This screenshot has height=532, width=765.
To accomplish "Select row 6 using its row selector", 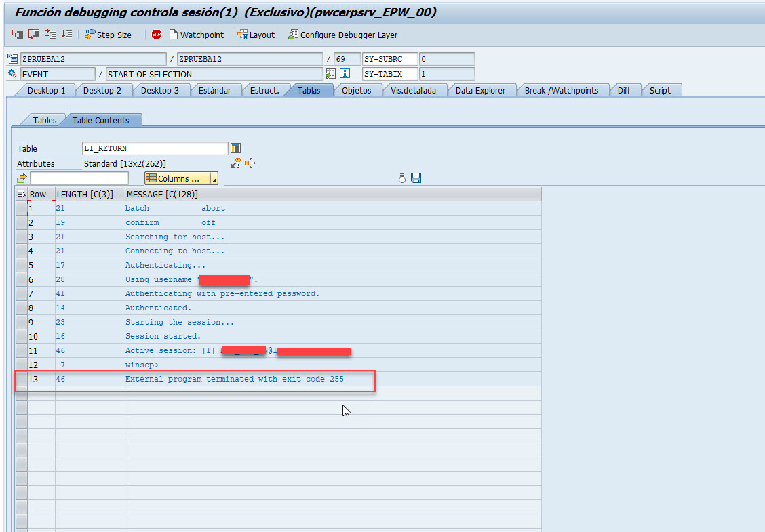I will [x=22, y=280].
